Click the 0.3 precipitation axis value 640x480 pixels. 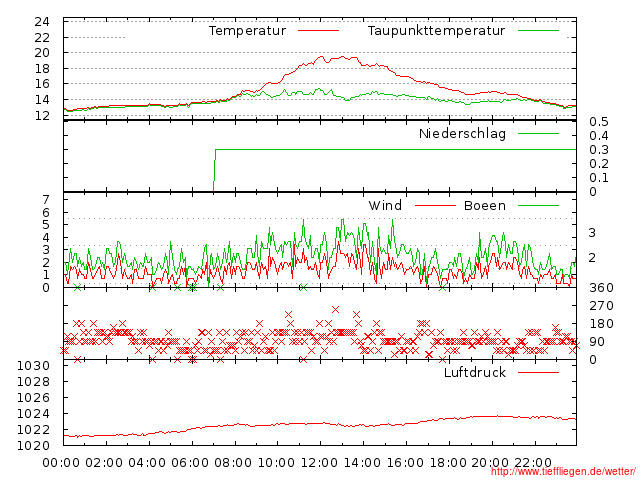[599, 150]
